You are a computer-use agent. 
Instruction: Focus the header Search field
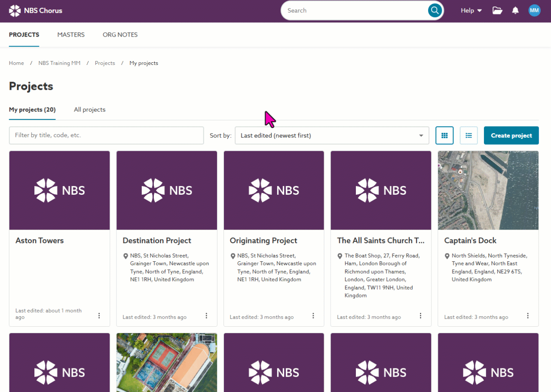click(355, 11)
